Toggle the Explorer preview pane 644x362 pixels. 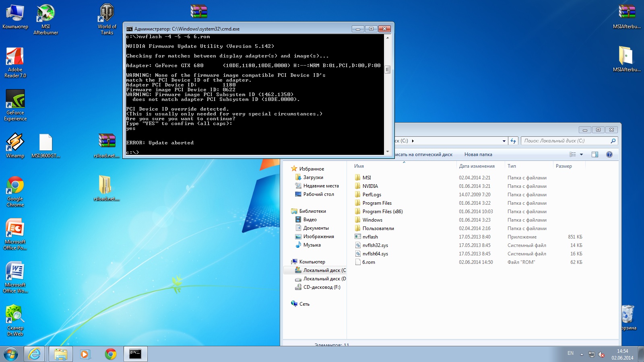595,154
